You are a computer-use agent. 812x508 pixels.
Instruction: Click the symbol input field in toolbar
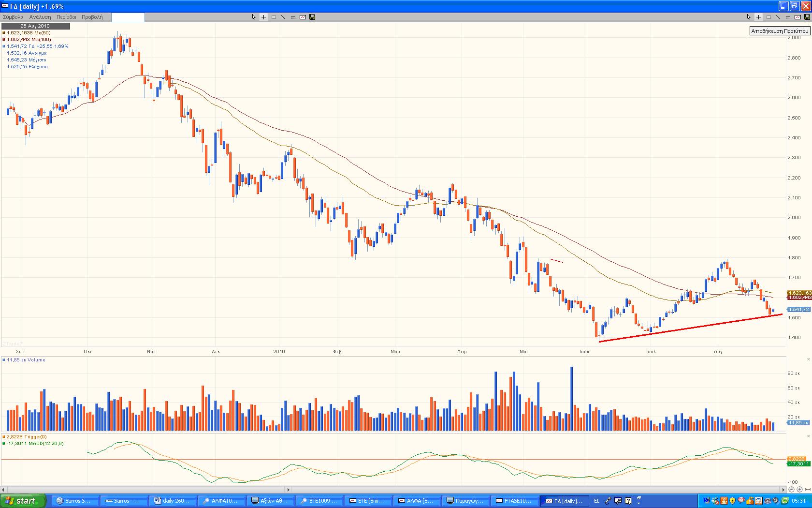click(128, 17)
